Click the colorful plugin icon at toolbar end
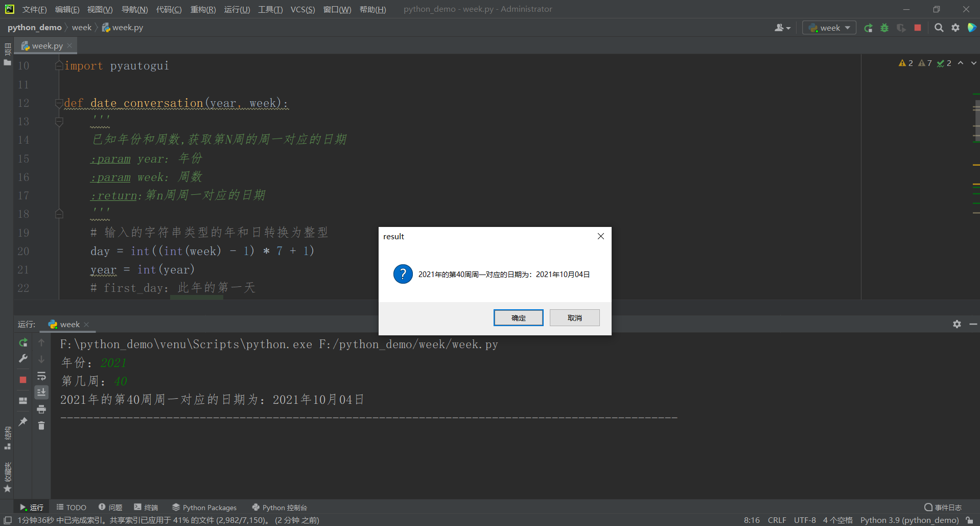 coord(972,28)
